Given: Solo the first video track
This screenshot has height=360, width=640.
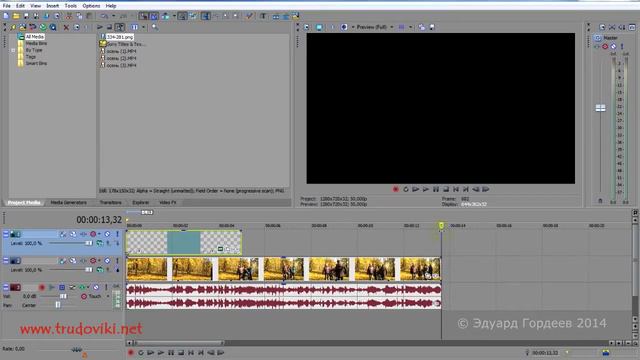Looking at the screenshot, I should click(x=117, y=234).
